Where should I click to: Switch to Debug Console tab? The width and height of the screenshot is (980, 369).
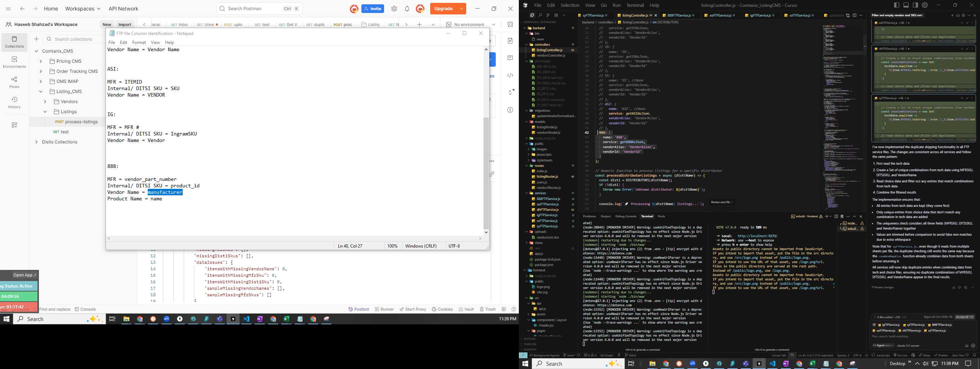626,217
